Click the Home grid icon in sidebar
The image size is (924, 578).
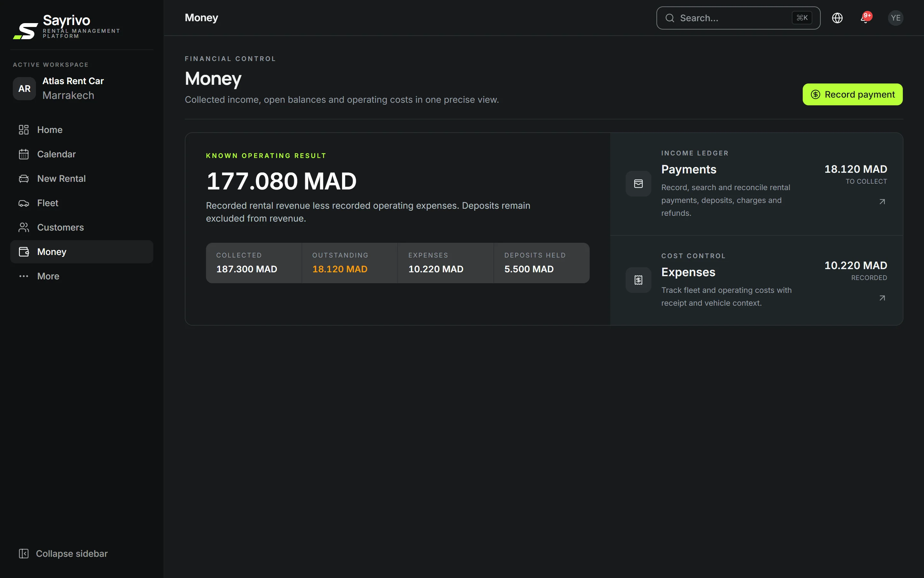(x=24, y=130)
